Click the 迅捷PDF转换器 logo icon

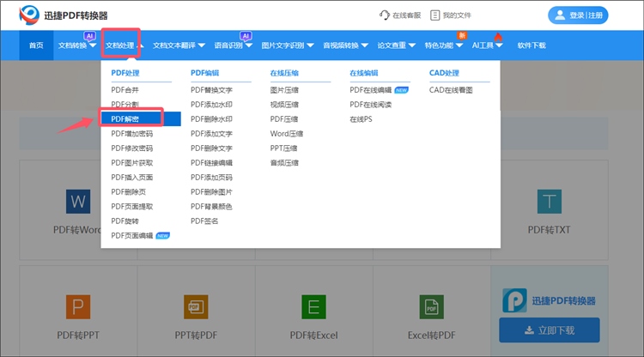[28, 15]
